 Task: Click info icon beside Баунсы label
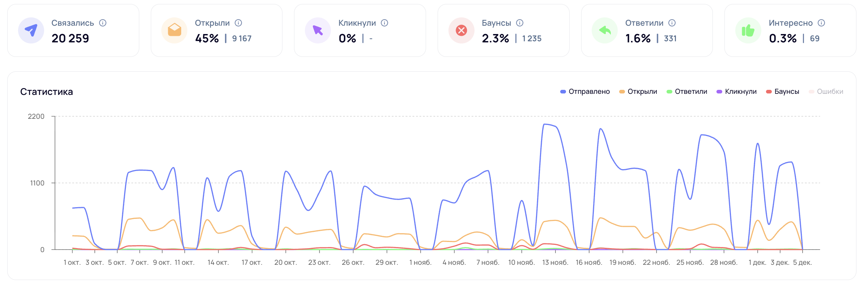[x=520, y=23]
